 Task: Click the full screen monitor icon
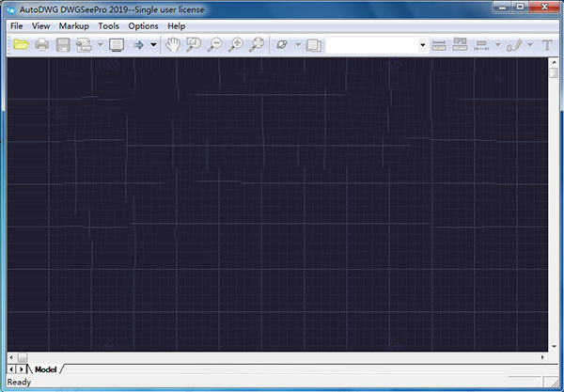coord(117,45)
